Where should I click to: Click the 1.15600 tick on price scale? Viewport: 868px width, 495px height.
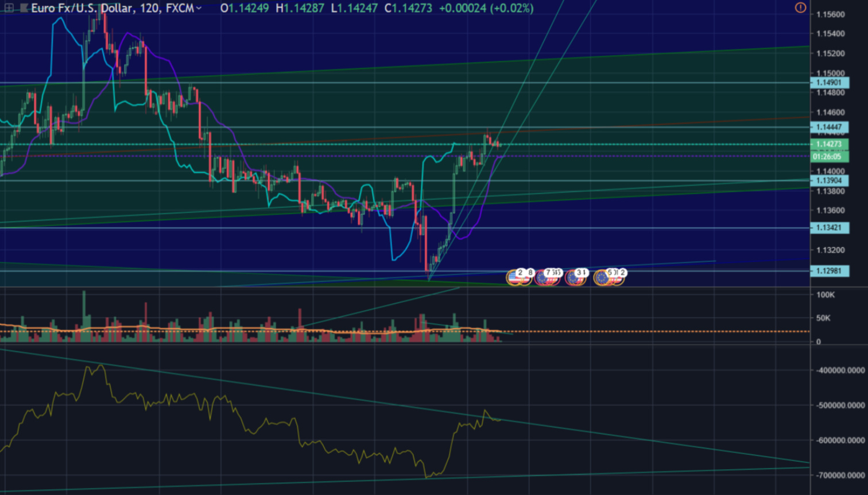(830, 14)
